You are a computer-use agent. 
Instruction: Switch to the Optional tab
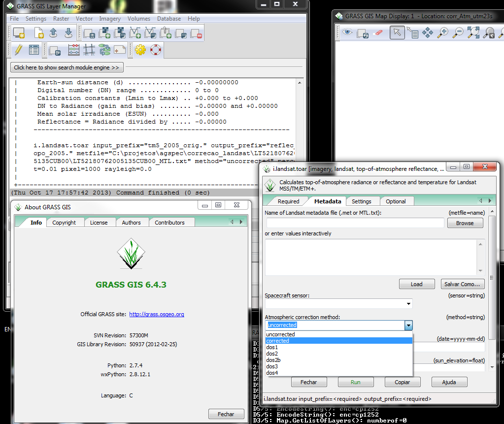tap(396, 201)
